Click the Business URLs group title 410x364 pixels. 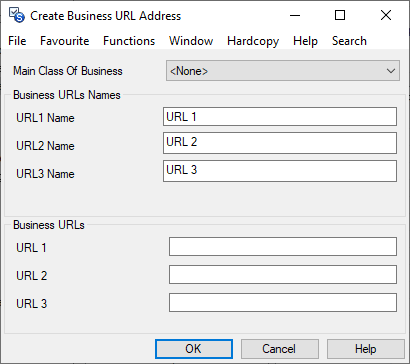pos(49,225)
